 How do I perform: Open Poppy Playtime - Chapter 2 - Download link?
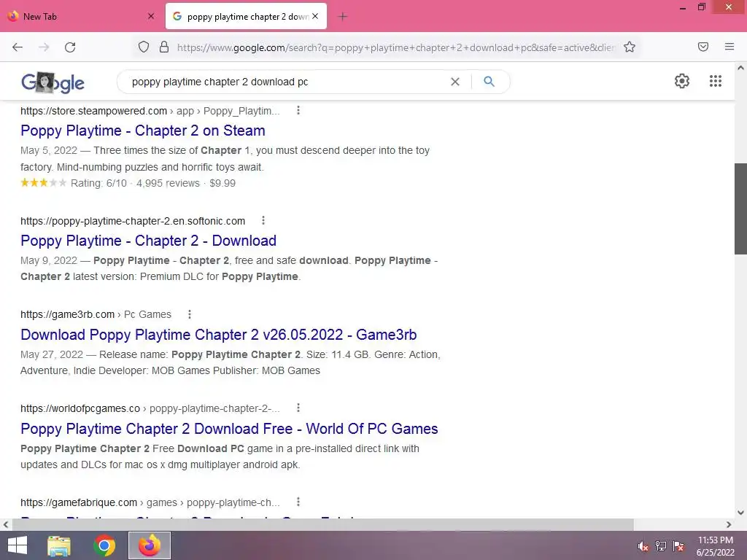click(x=148, y=241)
